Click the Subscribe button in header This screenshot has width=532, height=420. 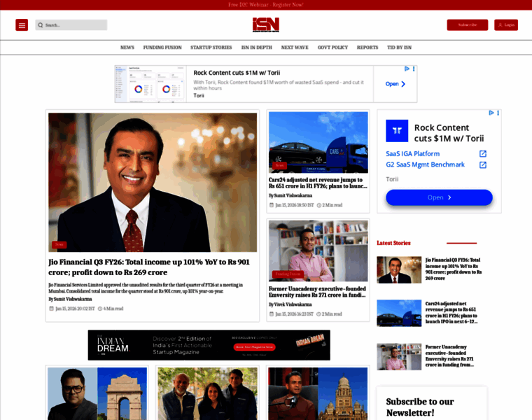(x=467, y=25)
